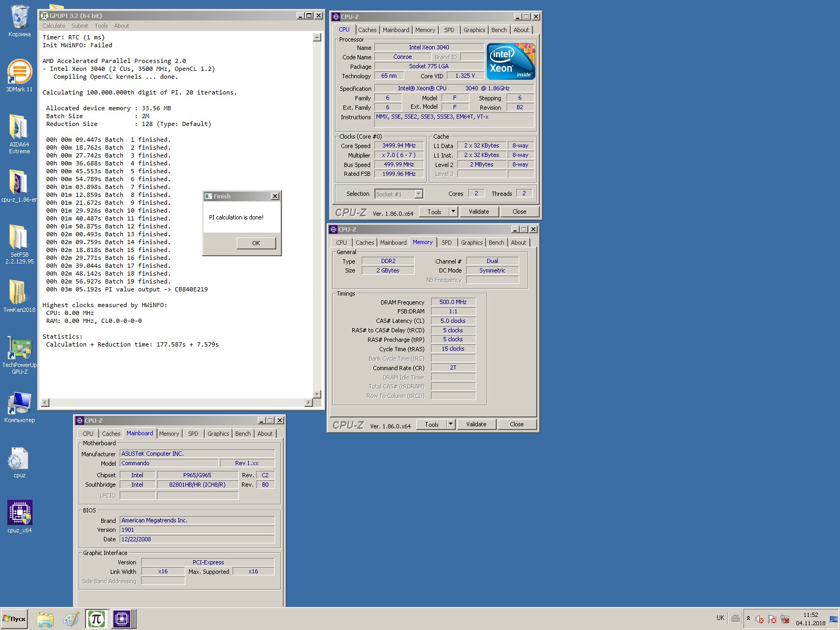This screenshot has height=630, width=840.
Task: Switch to Graphics tab in top CPU-Z window
Action: click(475, 30)
